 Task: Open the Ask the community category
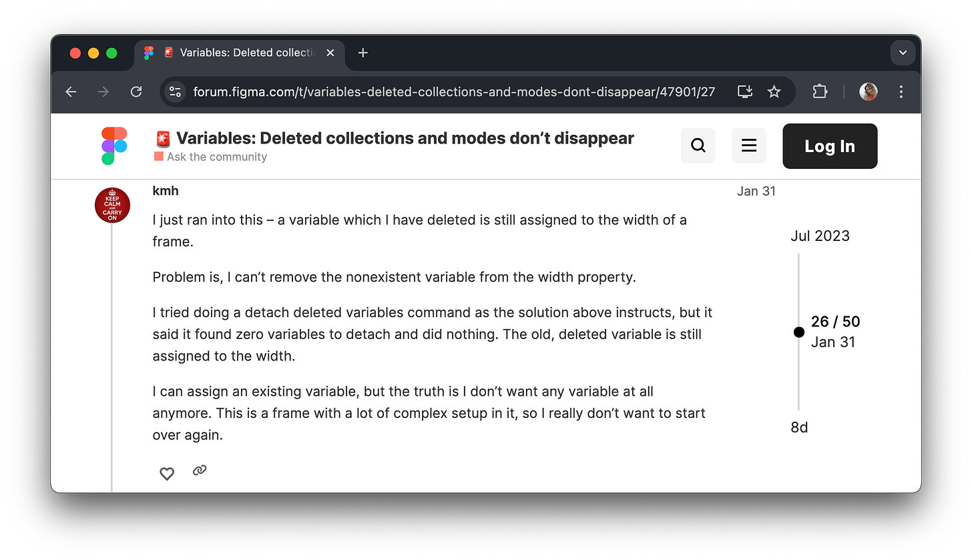click(210, 157)
